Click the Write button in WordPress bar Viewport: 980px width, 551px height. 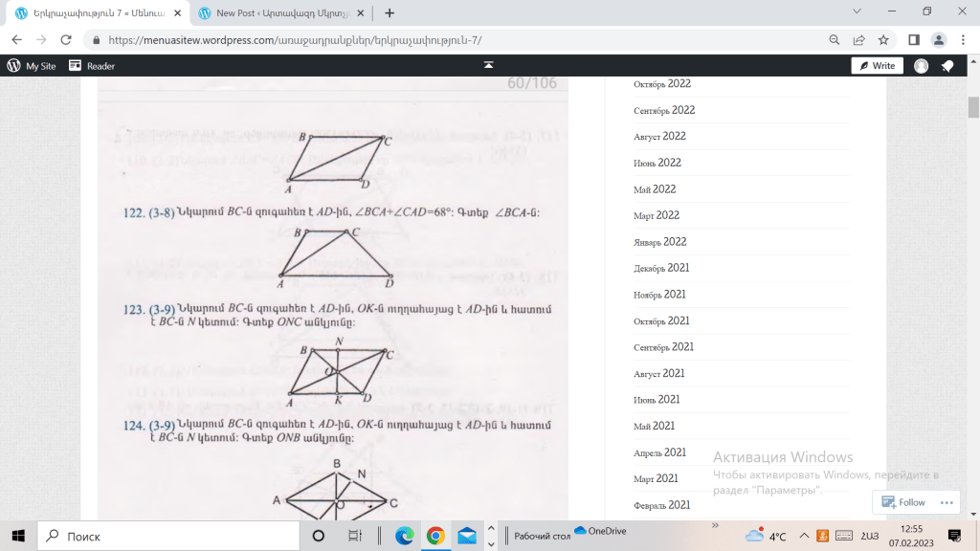tap(878, 66)
